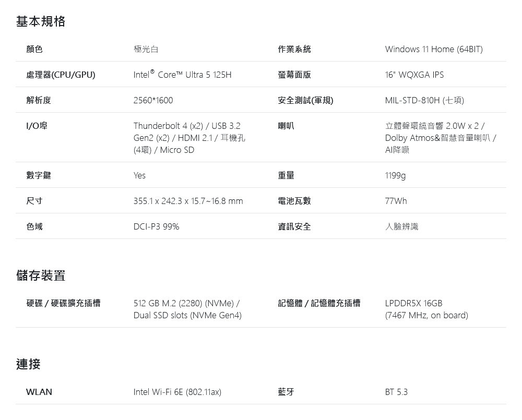
Task: Click the 1199g weight value
Action: (396, 175)
